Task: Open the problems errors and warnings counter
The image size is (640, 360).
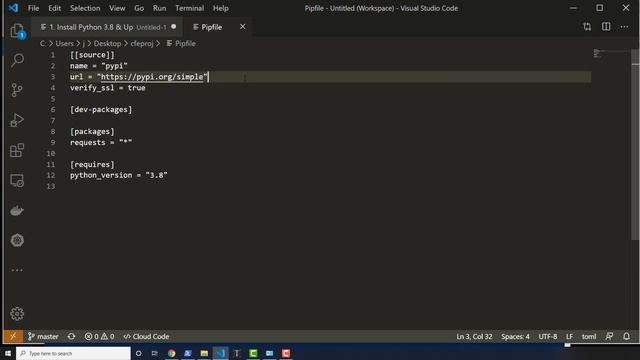Action: (x=99, y=336)
